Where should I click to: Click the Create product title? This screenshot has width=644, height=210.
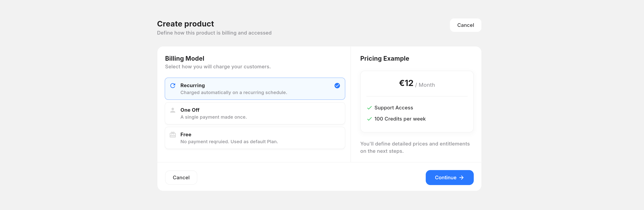point(185,24)
